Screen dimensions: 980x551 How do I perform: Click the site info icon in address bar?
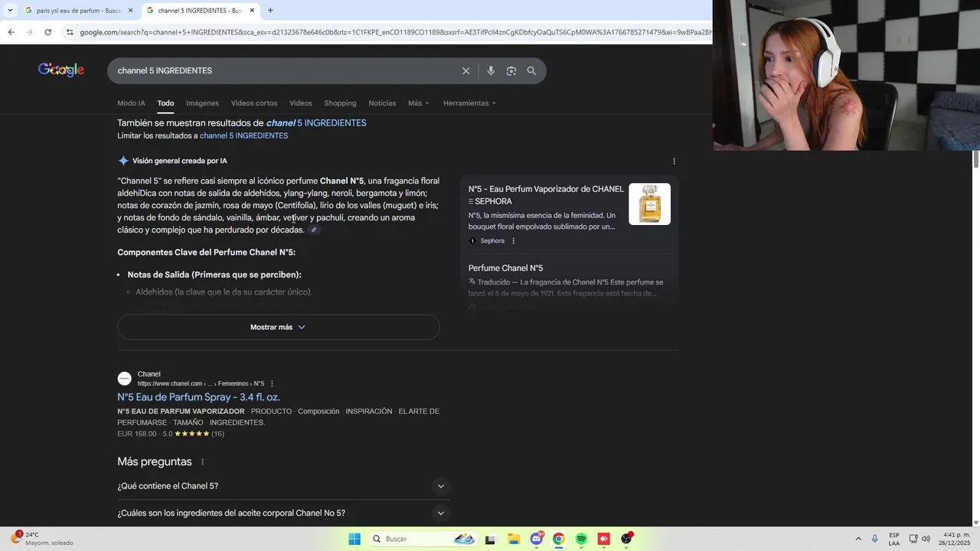[x=70, y=32]
